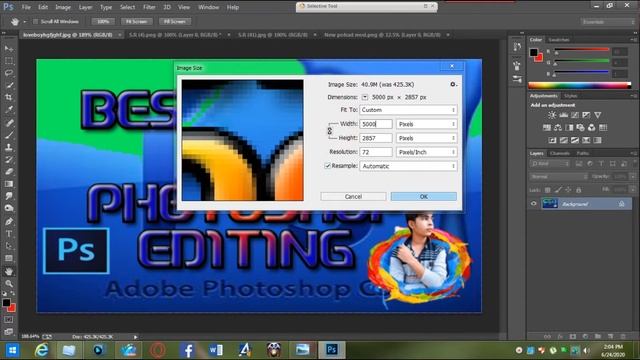Image resolution: width=640 pixels, height=360 pixels.
Task: Switch to the Channels tab
Action: 560,153
